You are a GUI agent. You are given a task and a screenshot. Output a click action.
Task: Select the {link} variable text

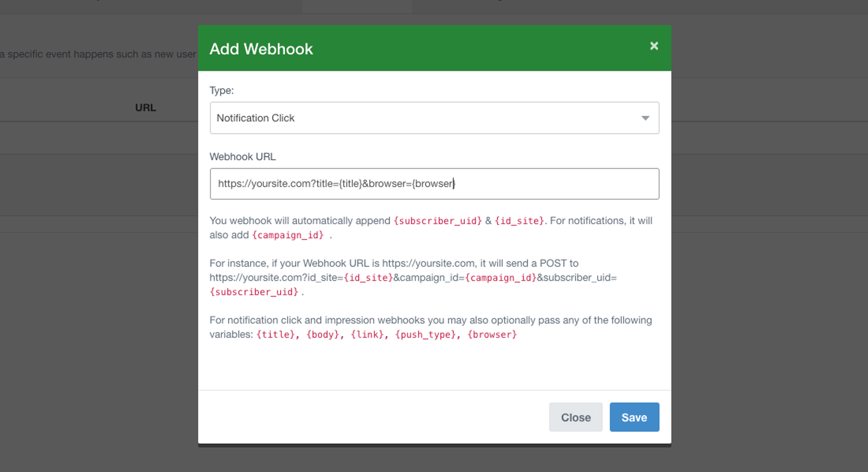pos(368,334)
